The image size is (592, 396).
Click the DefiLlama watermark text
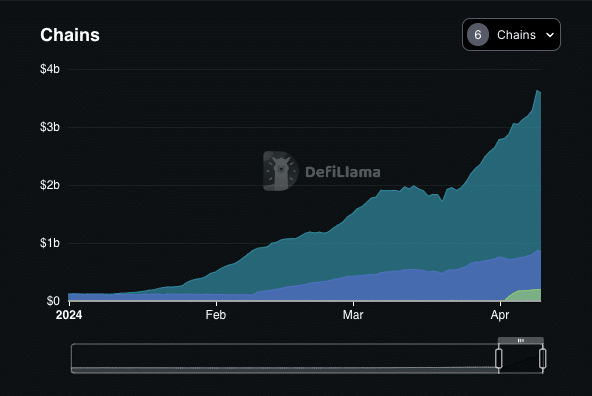tap(342, 172)
